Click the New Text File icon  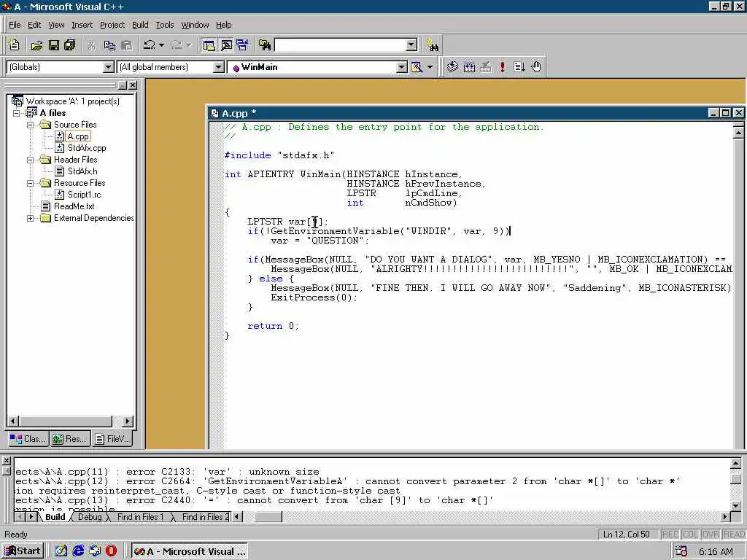15,45
